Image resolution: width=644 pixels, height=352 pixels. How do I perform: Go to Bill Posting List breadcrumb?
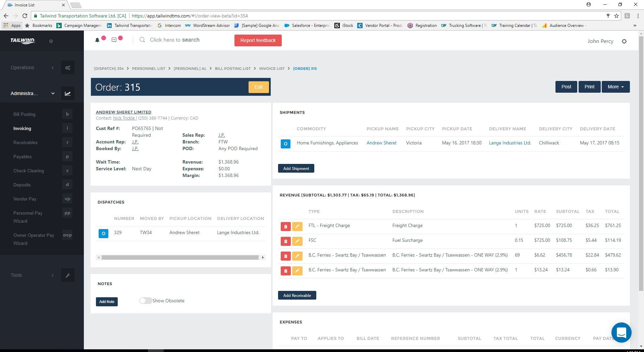(x=233, y=69)
